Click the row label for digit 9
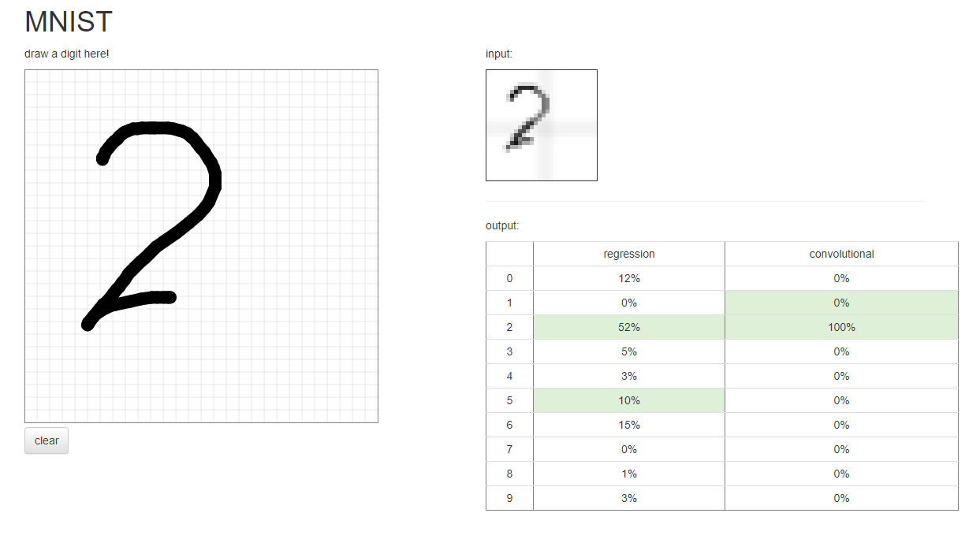Image resolution: width=980 pixels, height=539 pixels. pos(509,498)
